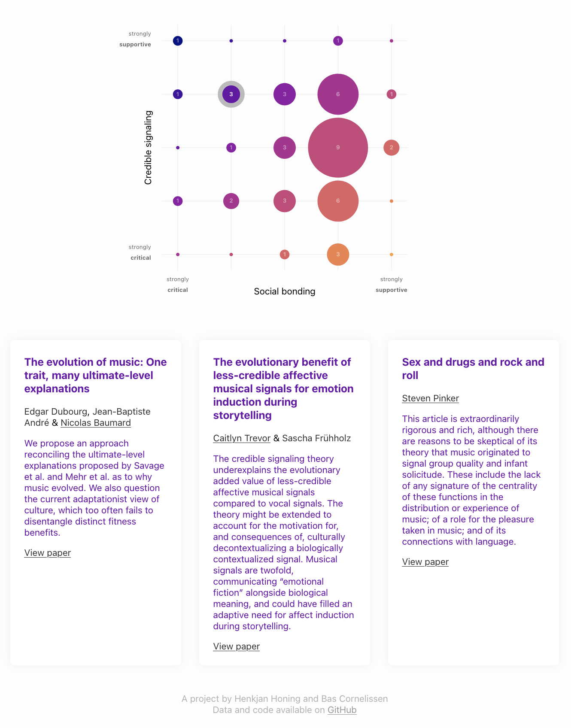Viewport: 571px width, 728px height.
Task: Click title 'Sex and drugs and rock and roll'
Action: click(473, 368)
